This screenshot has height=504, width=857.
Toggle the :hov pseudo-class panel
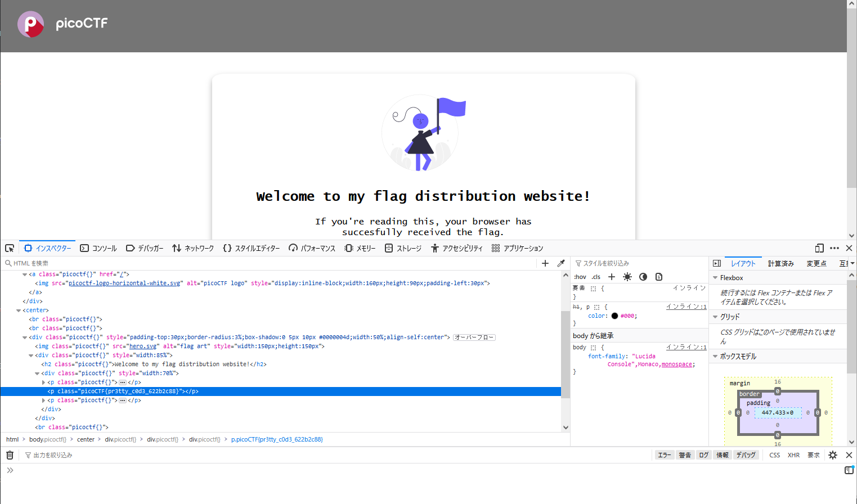(580, 277)
